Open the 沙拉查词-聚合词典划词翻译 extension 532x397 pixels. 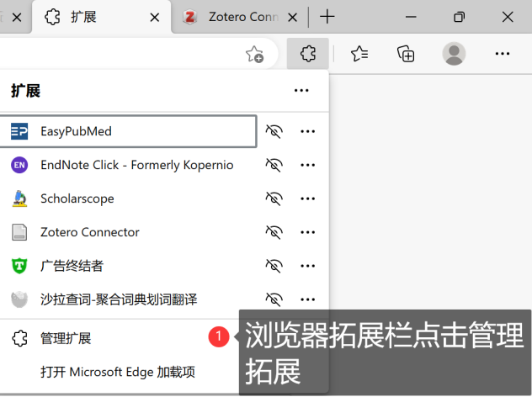(128, 299)
